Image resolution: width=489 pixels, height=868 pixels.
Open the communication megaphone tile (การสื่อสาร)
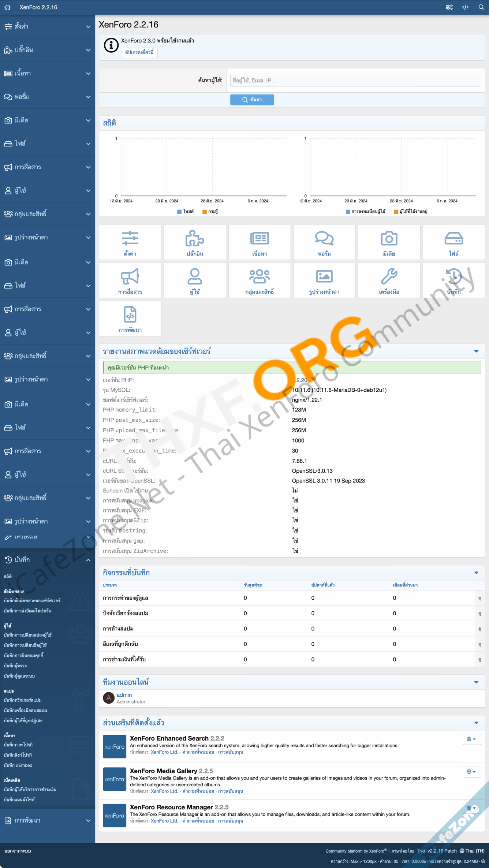pos(130,280)
